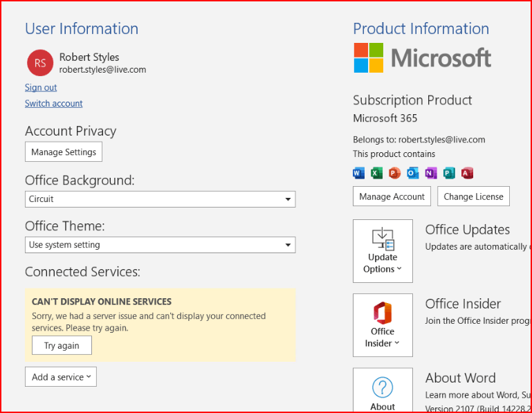The height and width of the screenshot is (413, 532).
Task: Click the Office Insider heading
Action: click(463, 304)
